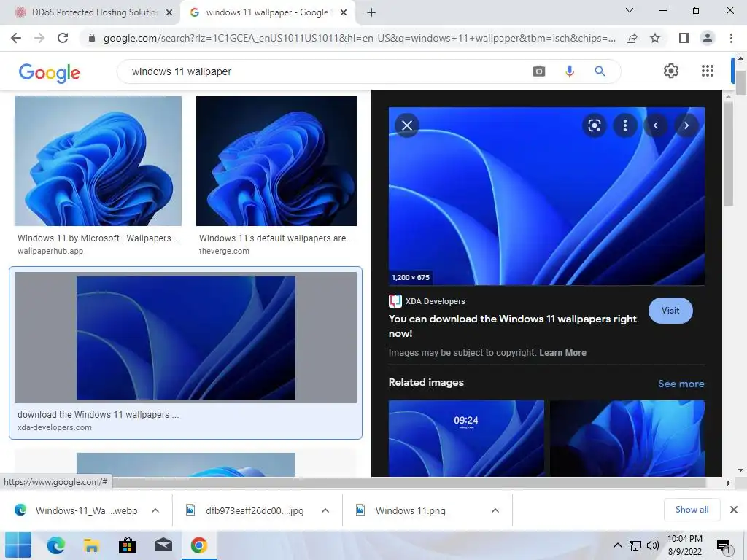Show next image in preview
This screenshot has width=747, height=560.
[686, 125]
